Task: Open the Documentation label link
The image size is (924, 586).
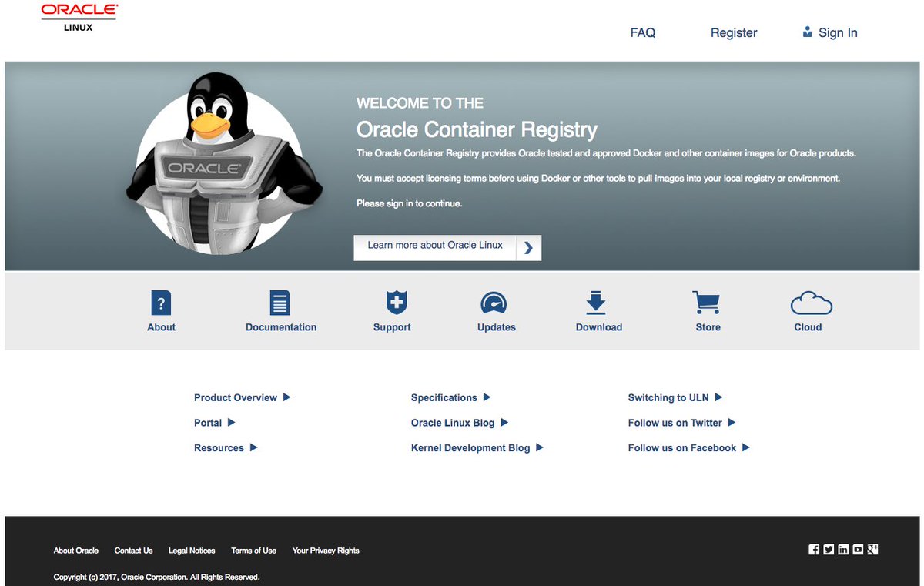Action: coord(281,327)
